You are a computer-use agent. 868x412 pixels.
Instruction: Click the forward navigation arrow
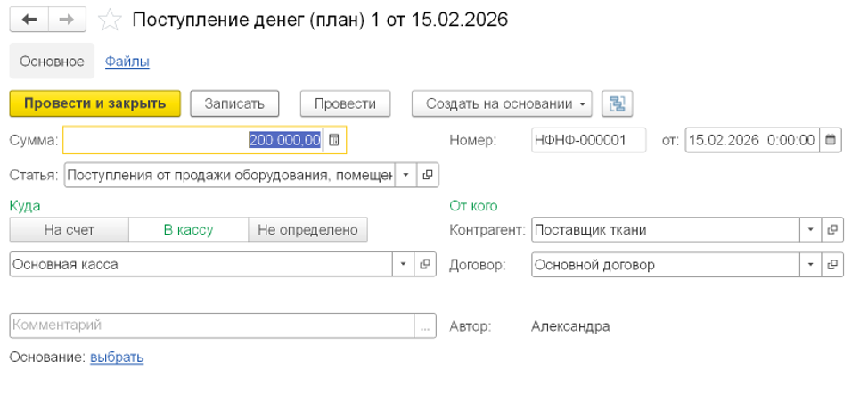coord(68,20)
